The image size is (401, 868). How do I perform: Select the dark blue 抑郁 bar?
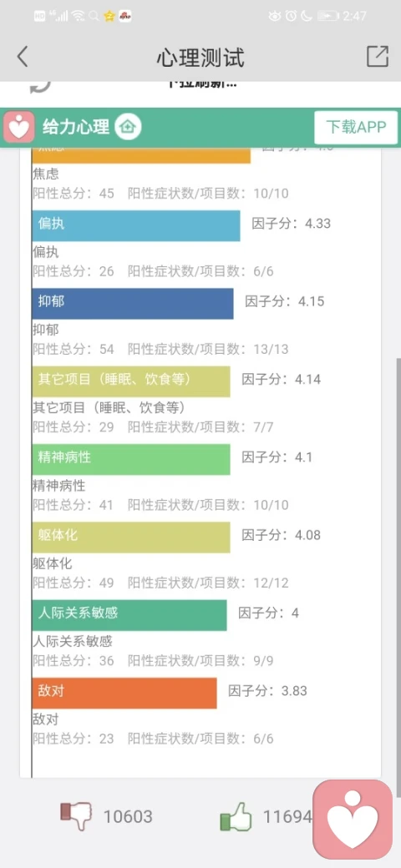coord(133,303)
